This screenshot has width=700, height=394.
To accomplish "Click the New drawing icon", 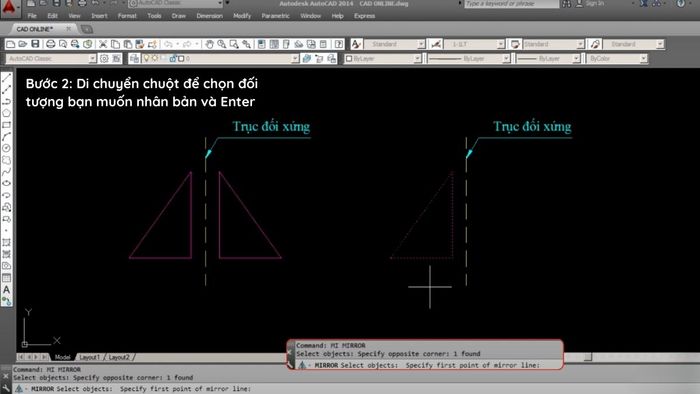I will pos(10,44).
